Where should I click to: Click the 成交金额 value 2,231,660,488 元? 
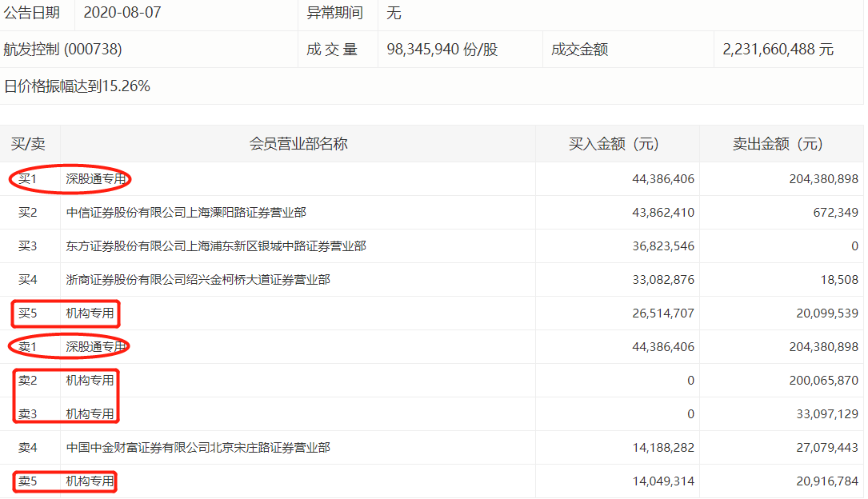(x=778, y=50)
